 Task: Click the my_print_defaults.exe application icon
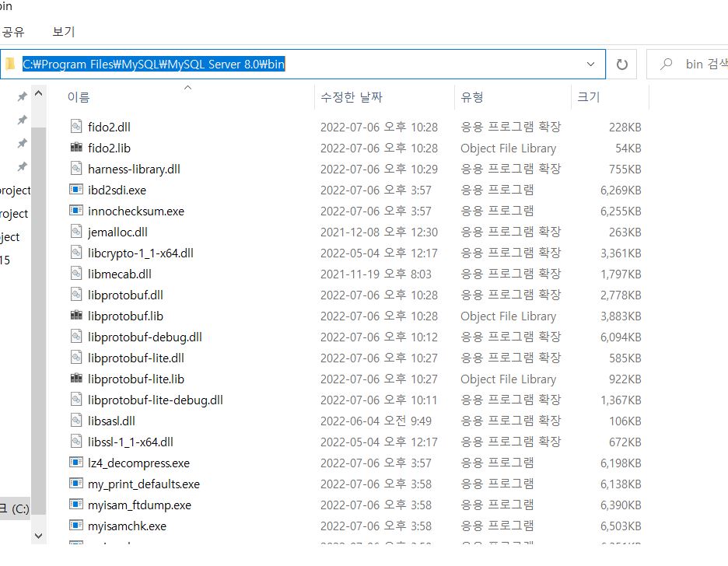pyautogui.click(x=76, y=484)
